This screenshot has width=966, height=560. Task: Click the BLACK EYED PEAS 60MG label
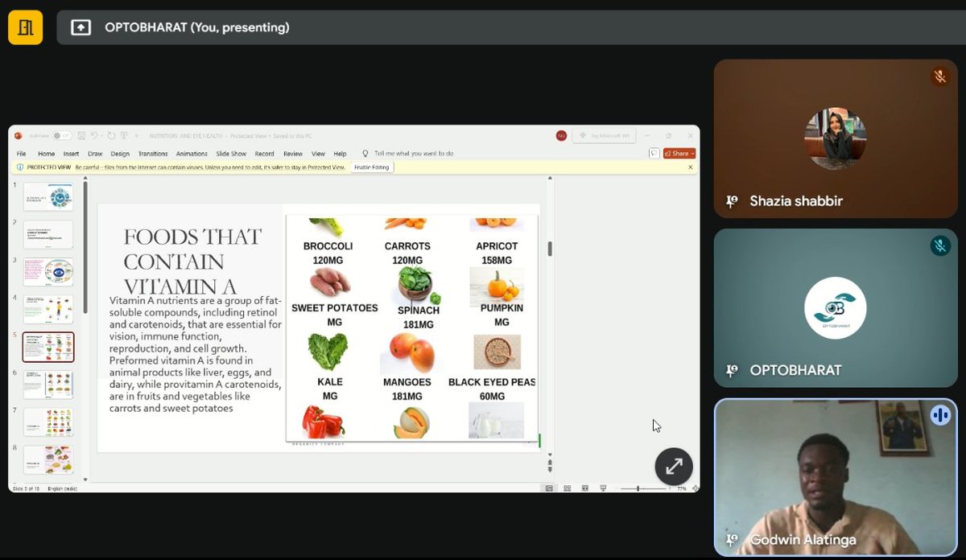coord(492,389)
